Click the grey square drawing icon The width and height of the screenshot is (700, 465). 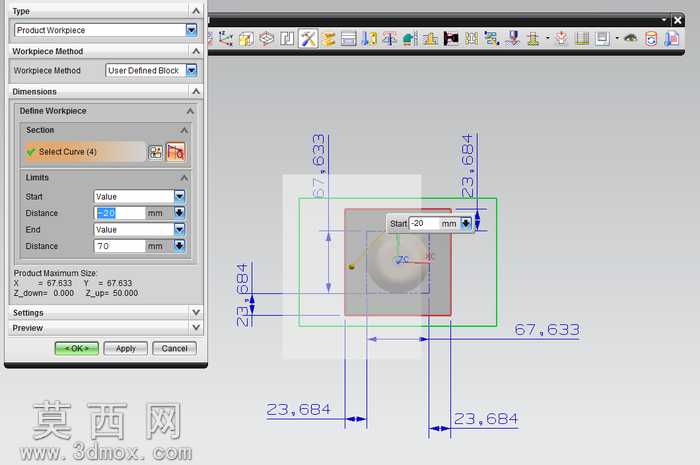[602, 39]
